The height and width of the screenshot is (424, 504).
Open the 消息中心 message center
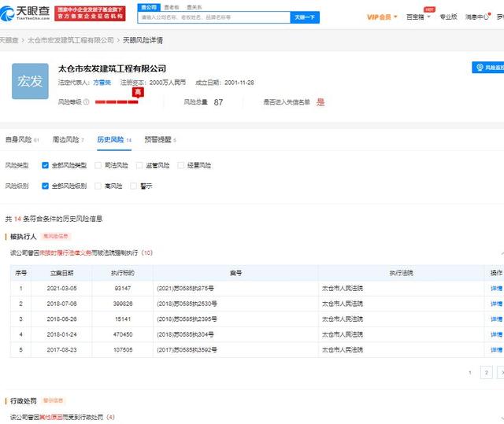tap(477, 17)
